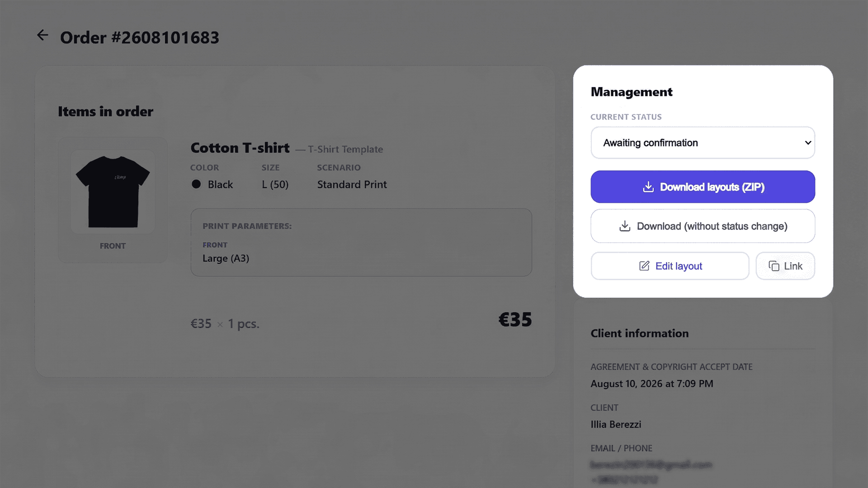Select the Awaiting confirmation status text
Viewport: 868px width, 488px height.
[x=651, y=143]
